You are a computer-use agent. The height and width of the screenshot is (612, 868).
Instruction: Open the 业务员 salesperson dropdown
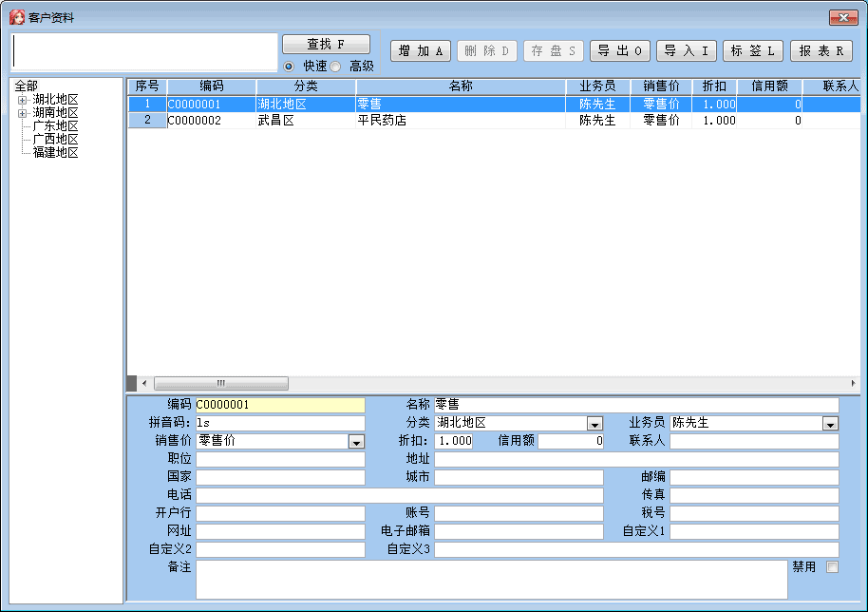tap(830, 424)
